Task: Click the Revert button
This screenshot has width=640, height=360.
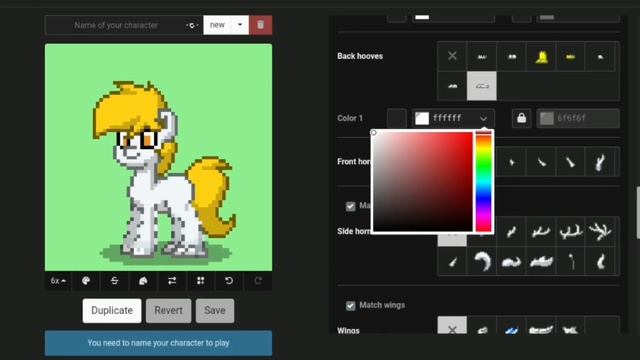Action: pyautogui.click(x=168, y=311)
